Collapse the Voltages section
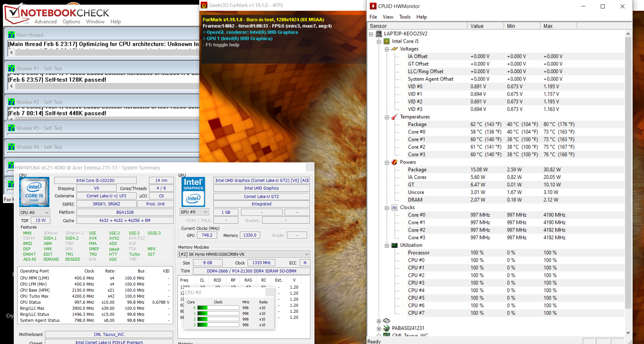 pos(387,49)
